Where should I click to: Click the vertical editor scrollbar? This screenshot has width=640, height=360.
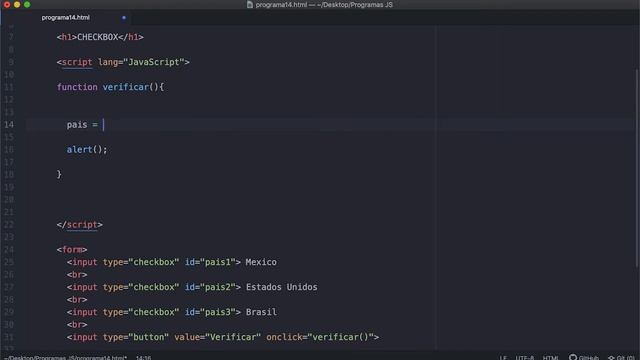[x=637, y=167]
